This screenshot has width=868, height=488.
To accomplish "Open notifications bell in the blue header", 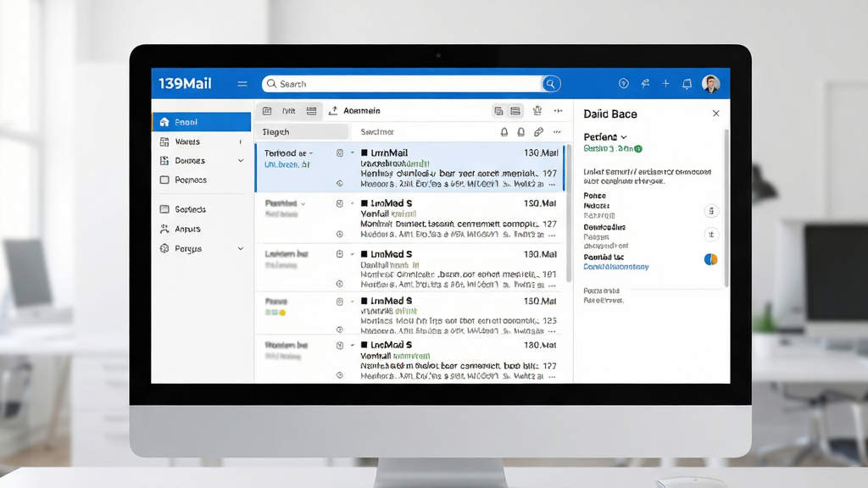I will tap(687, 84).
